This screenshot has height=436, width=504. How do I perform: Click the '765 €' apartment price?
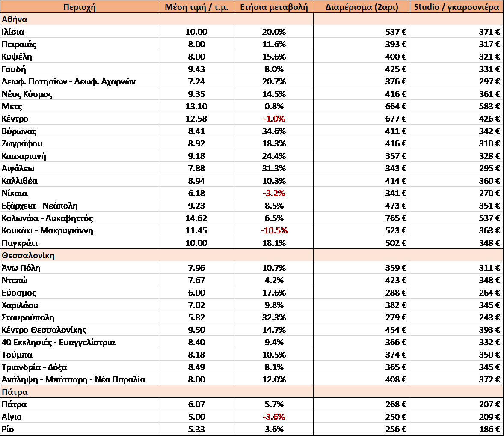point(396,218)
